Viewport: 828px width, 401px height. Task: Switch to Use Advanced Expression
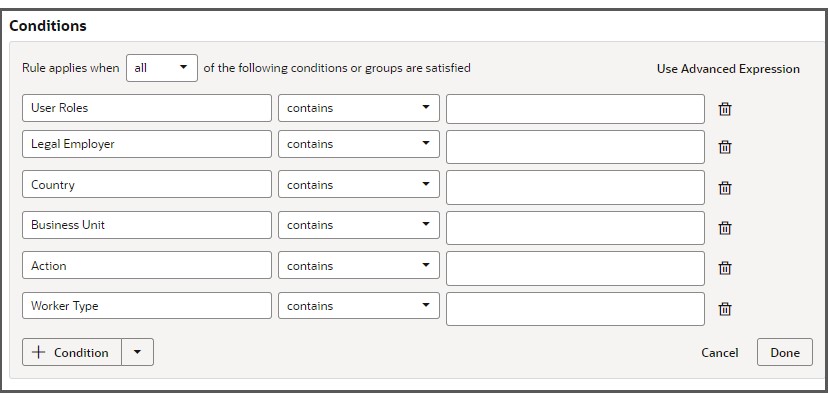727,69
